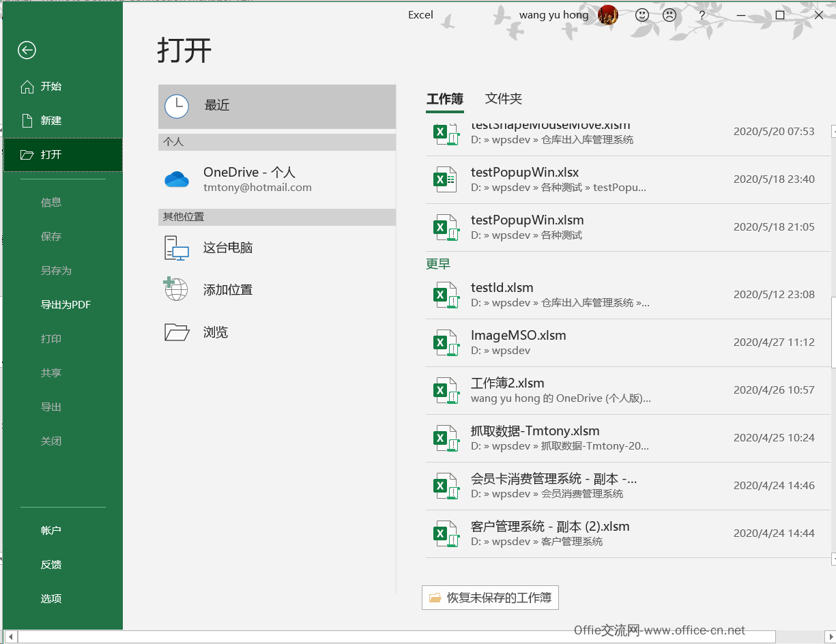Click the date 2020/4/26 10:57
This screenshot has width=836, height=644.
(774, 390)
